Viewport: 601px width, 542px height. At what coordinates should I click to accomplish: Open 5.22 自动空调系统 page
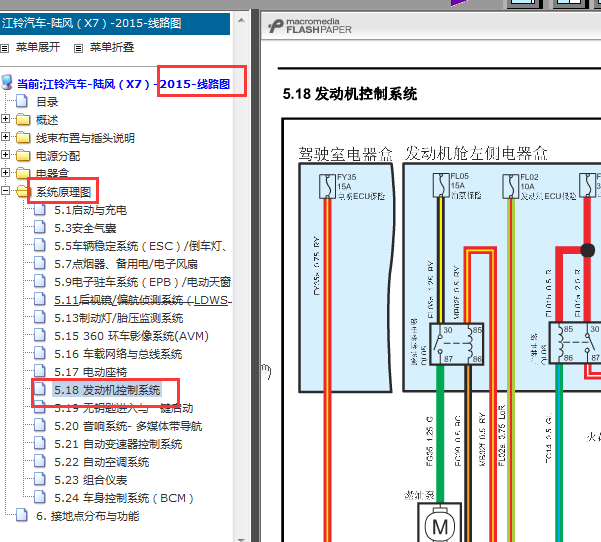point(102,462)
